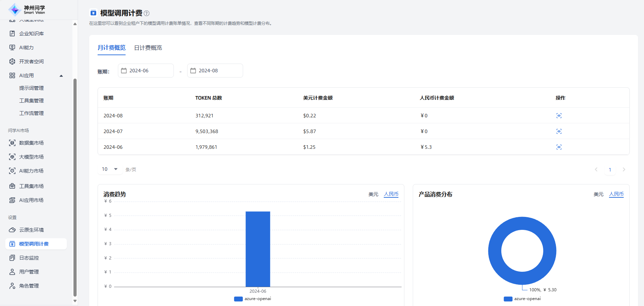The width and height of the screenshot is (644, 306).
Task: Click the 美元计费金额 column header
Action: (x=318, y=98)
